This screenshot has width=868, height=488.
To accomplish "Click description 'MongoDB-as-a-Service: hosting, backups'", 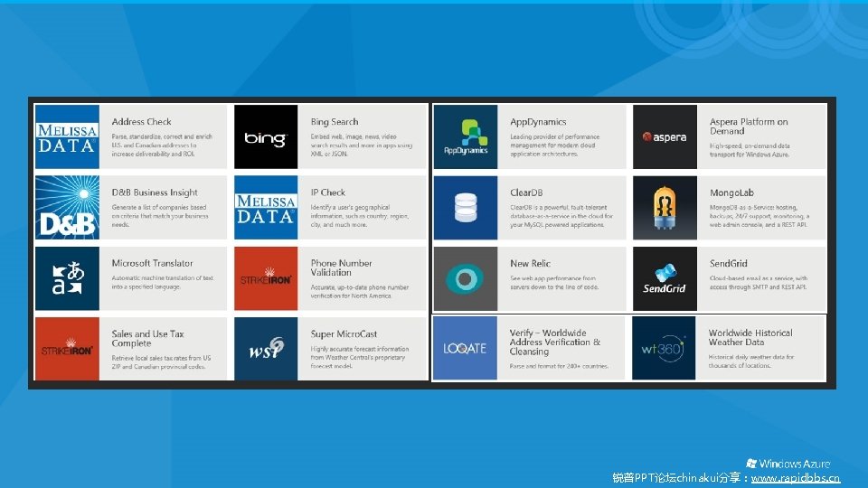I will [759, 216].
